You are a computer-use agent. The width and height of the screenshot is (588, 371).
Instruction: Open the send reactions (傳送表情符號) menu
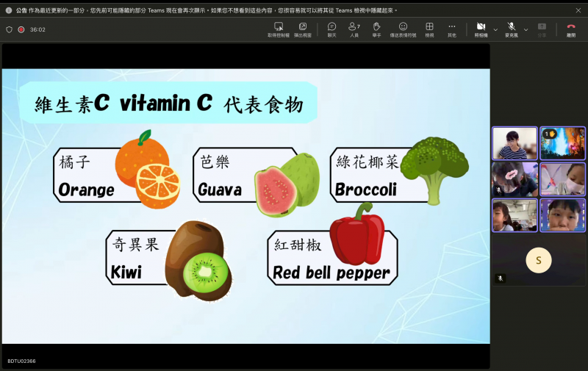403,29
